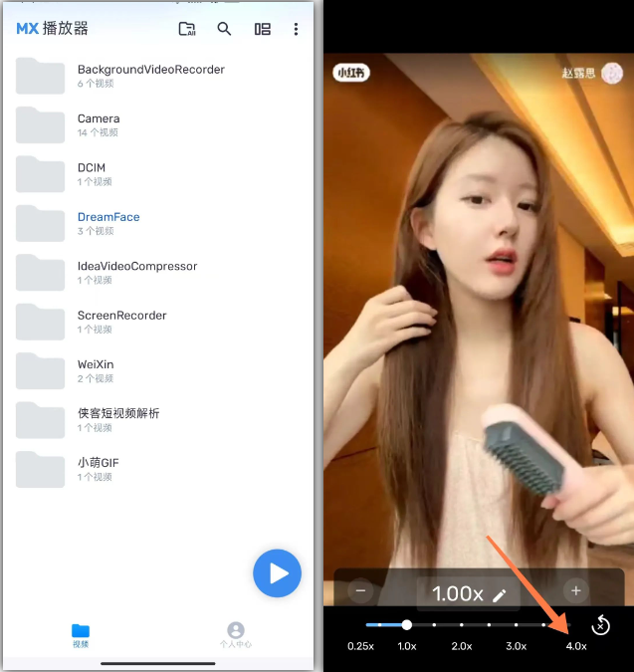Viewport: 634px width, 672px height.
Task: Reset playback speed with the circular arrow icon
Action: (600, 625)
